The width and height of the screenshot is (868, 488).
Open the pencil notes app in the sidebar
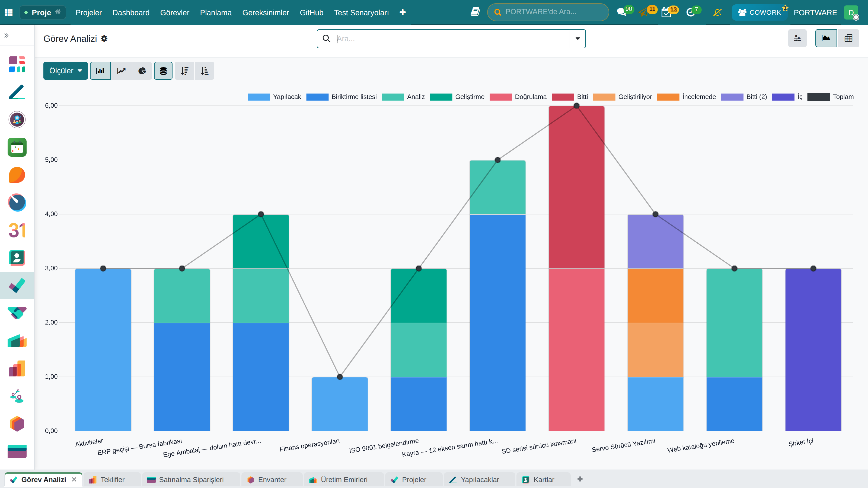[17, 92]
